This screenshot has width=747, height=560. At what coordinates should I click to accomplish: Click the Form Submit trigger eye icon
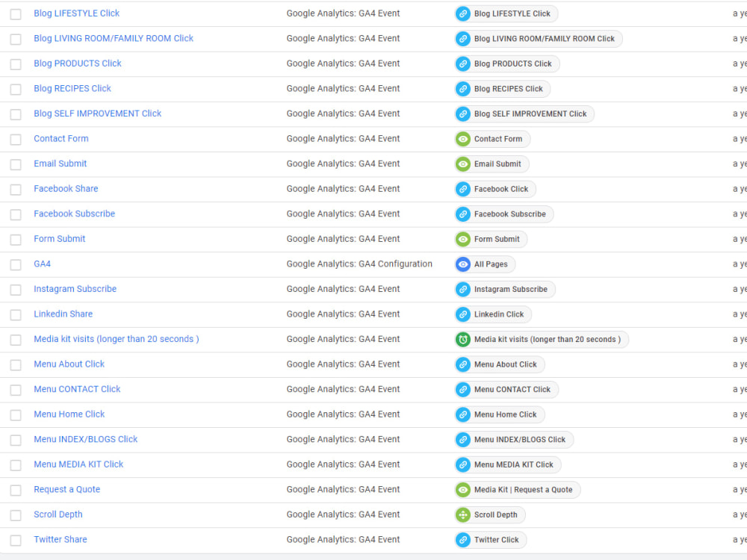pyautogui.click(x=462, y=239)
